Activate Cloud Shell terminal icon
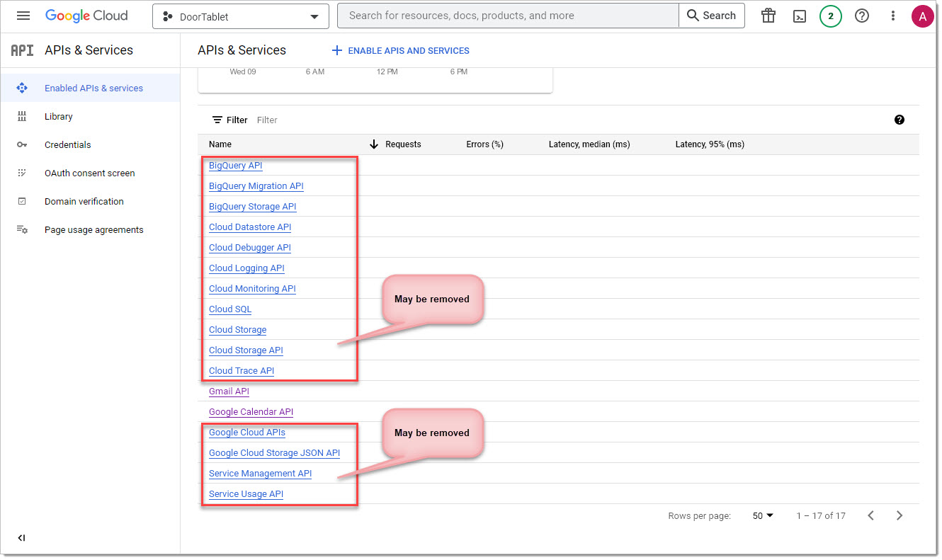The height and width of the screenshot is (560, 942). point(800,16)
